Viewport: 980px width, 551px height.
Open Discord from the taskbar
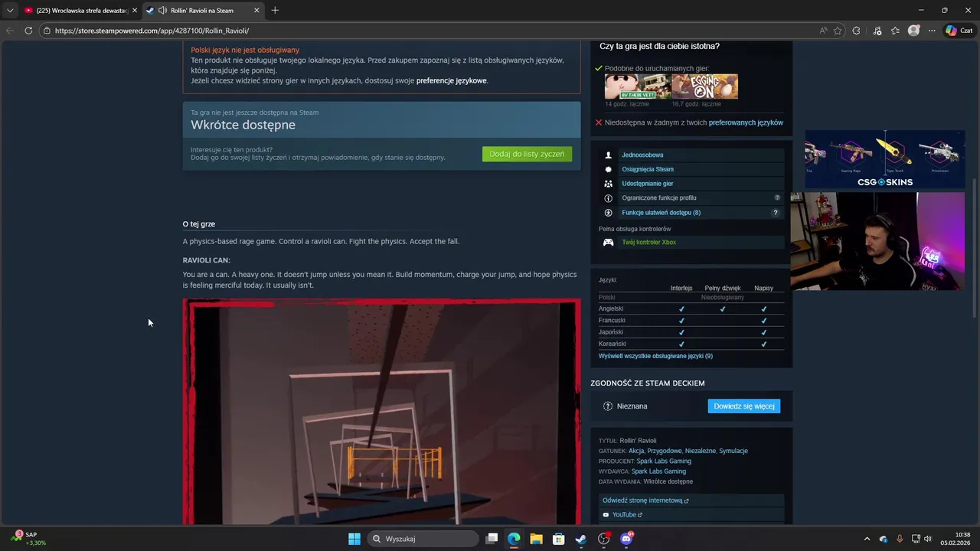click(626, 539)
